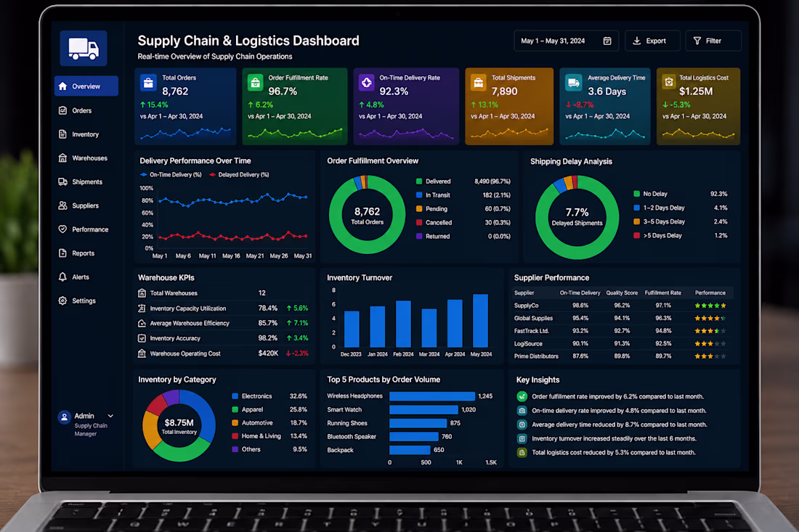
Task: Click the on-time delivery rate insight icon
Action: (522, 410)
